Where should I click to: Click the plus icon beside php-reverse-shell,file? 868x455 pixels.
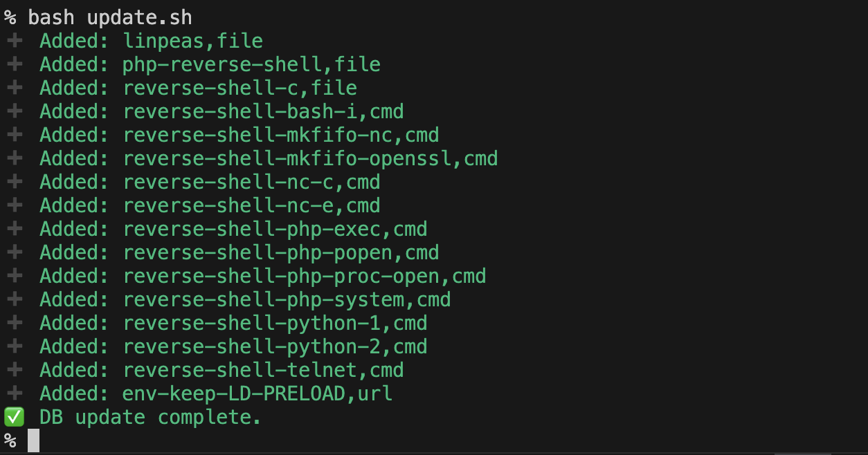(15, 65)
